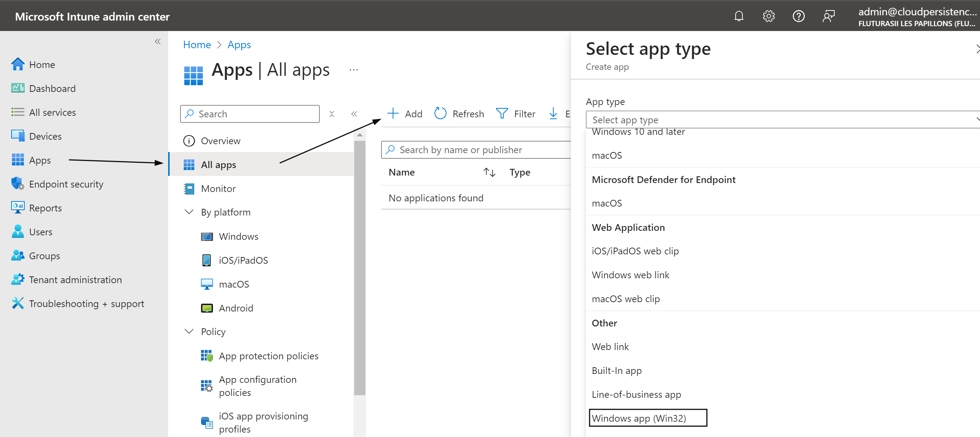Click the Reports icon in sidebar
Viewport: 980px width, 437px height.
point(18,208)
